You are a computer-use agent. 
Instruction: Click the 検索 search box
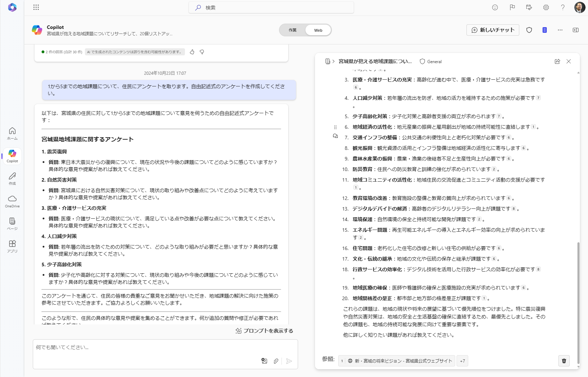coord(271,7)
